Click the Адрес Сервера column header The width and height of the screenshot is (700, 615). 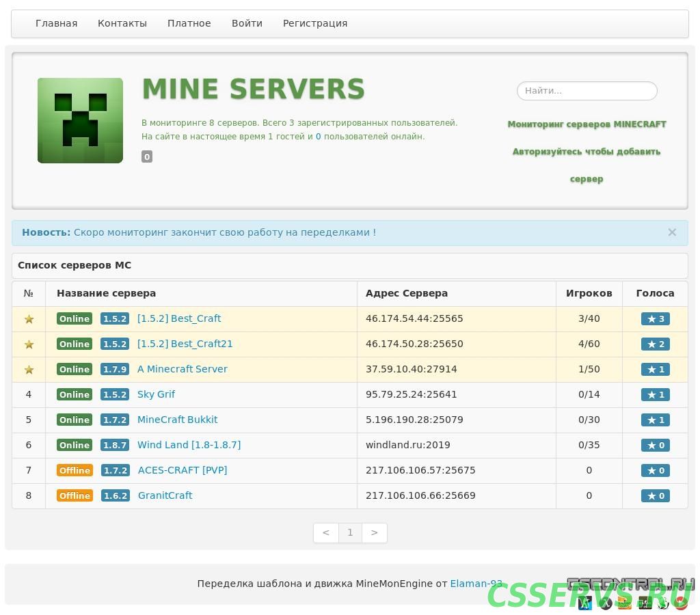point(407,293)
